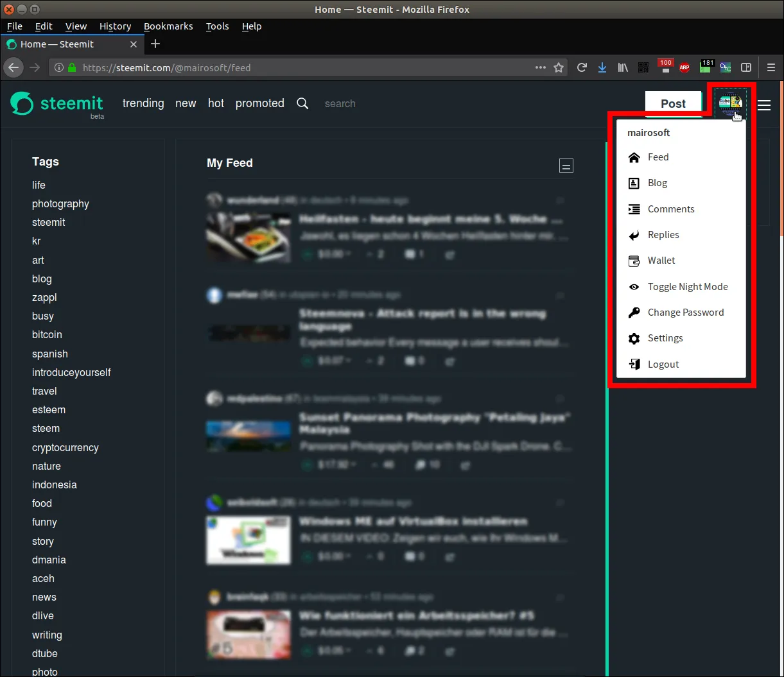Click Firefox back arrow button
Screen dimensions: 784x677
[14, 67]
